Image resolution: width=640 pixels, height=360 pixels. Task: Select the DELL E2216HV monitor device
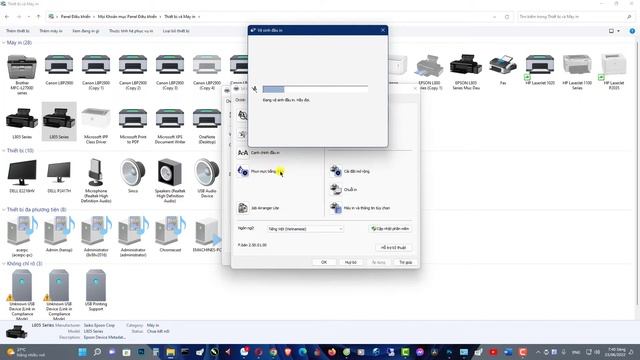pos(22,176)
